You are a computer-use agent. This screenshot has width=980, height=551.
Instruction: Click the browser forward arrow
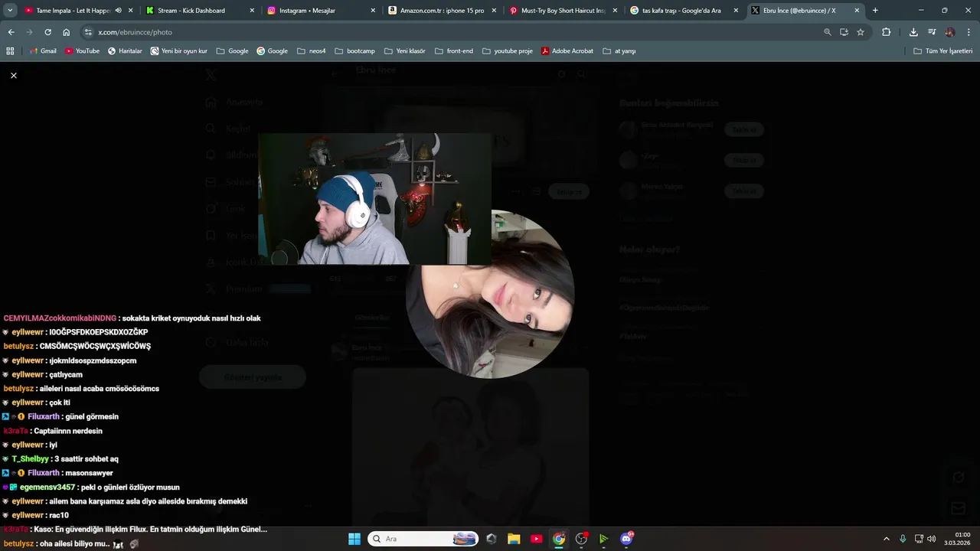[29, 32]
